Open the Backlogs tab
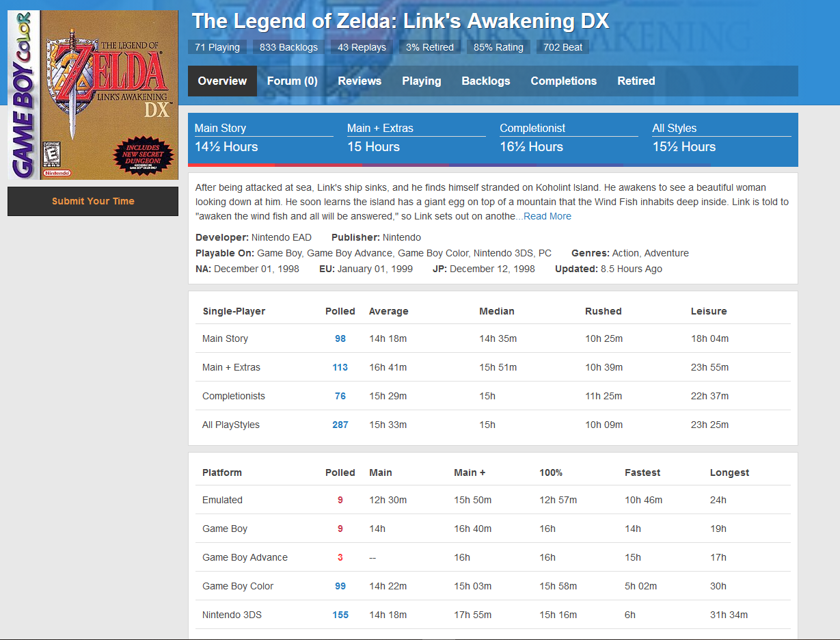This screenshot has height=640, width=840. (x=486, y=81)
